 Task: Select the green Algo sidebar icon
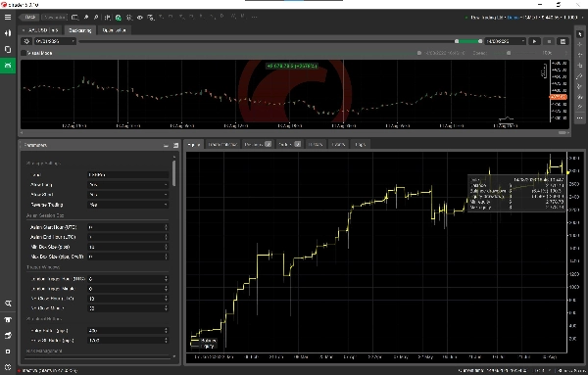[8, 66]
